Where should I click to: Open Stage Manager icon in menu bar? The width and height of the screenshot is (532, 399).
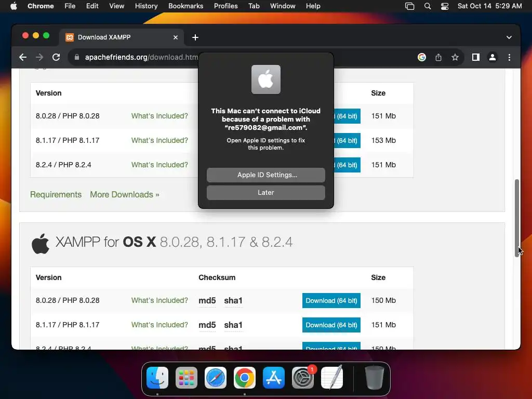(409, 6)
